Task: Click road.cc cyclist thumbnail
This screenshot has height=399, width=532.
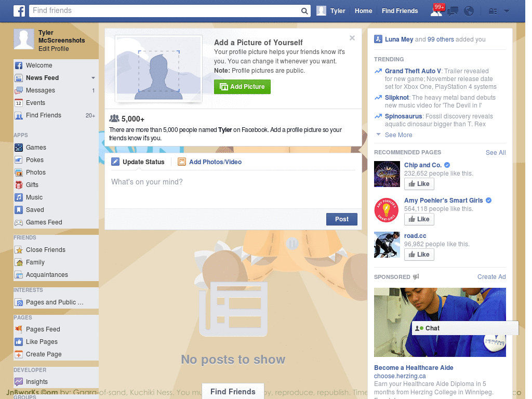Action: [387, 245]
